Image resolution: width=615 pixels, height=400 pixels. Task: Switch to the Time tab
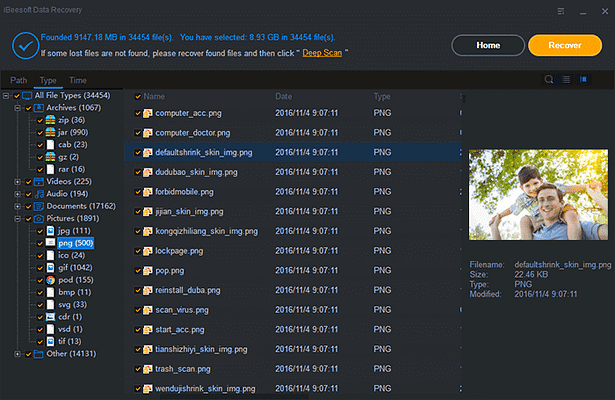[77, 80]
